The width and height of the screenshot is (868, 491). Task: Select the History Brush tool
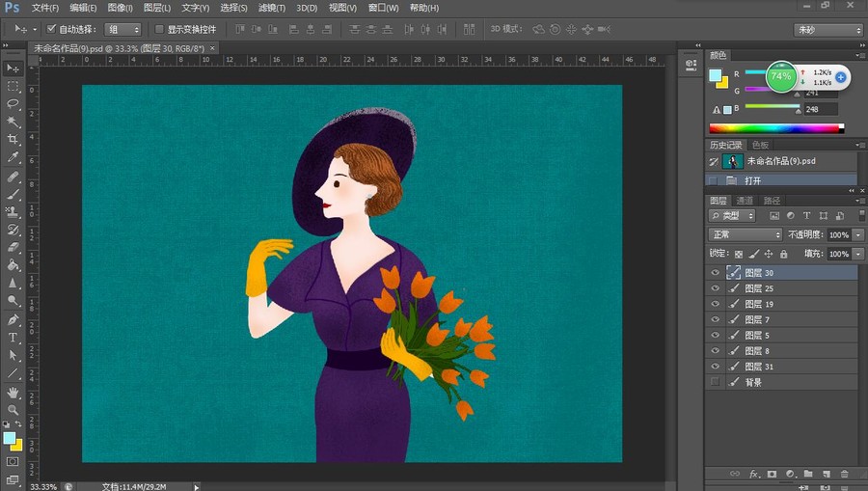13,230
